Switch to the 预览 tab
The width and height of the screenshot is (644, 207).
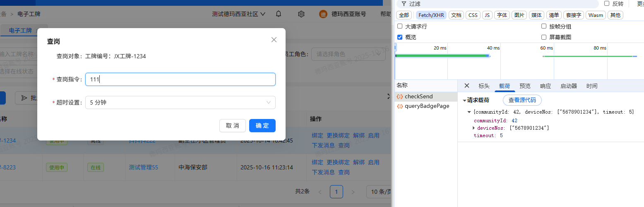[x=525, y=86]
